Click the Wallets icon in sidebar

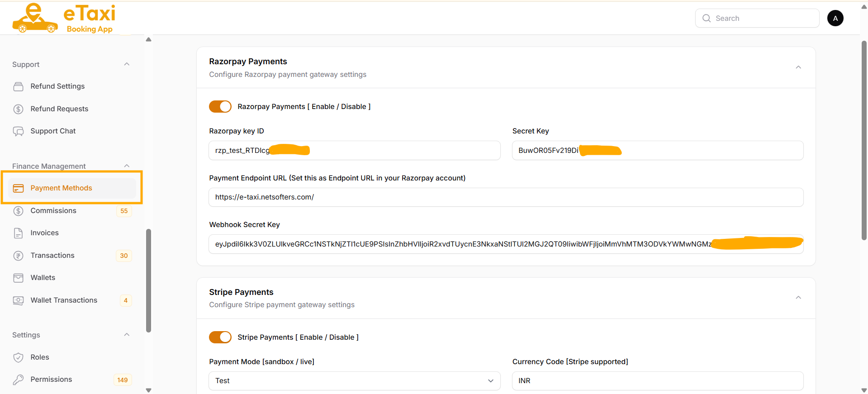click(18, 278)
